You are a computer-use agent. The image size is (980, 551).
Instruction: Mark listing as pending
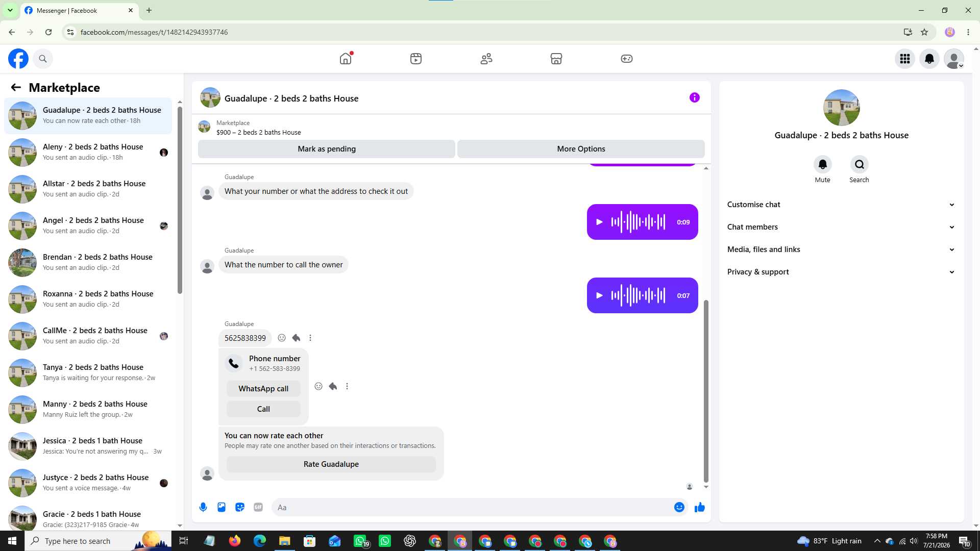327,149
